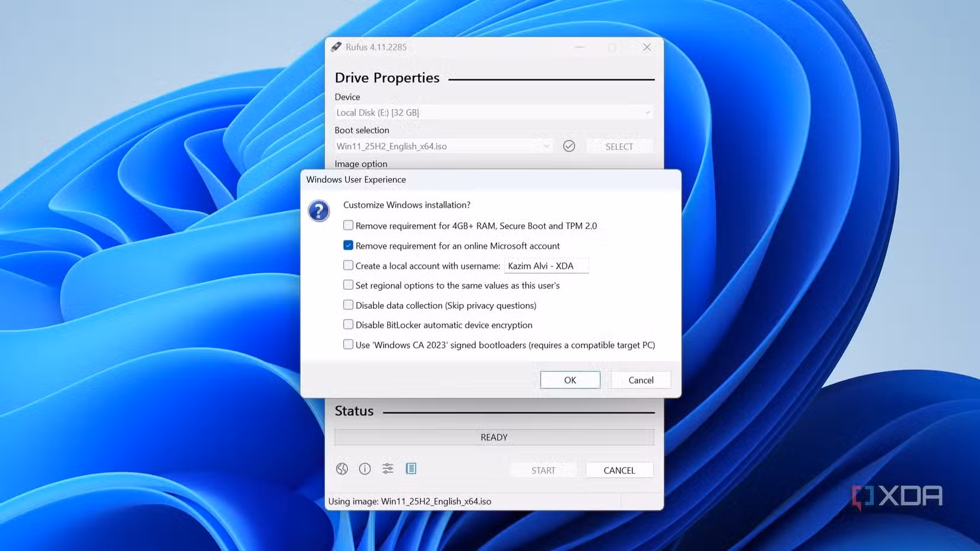Check Disable BitLocker automatic device encryption
The width and height of the screenshot is (980, 551).
[348, 324]
